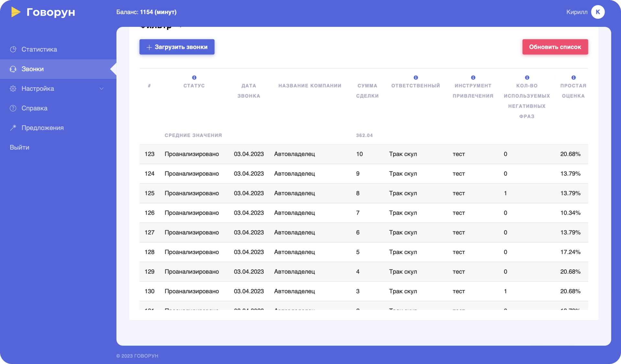
Task: Click the Справка question mark icon
Action: point(13,108)
